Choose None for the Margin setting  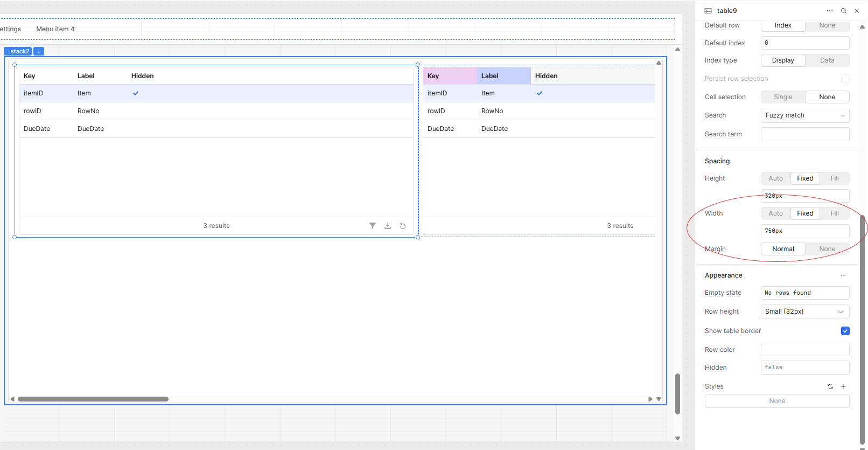point(827,249)
